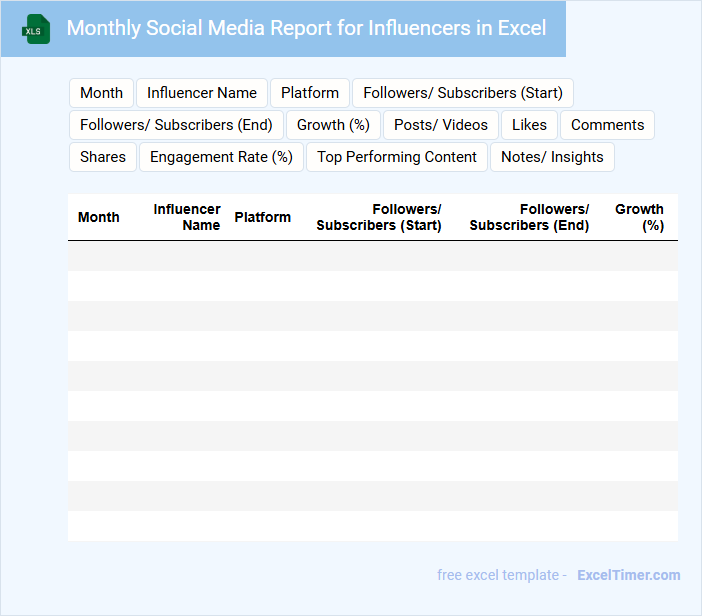Select the Likes tag
This screenshot has width=702, height=616.
529,125
